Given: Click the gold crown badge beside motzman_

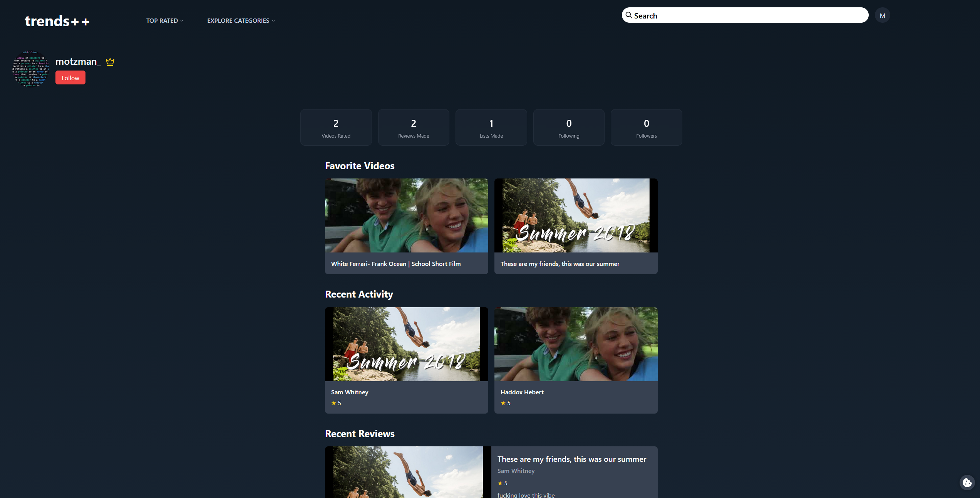Looking at the screenshot, I should click(110, 62).
